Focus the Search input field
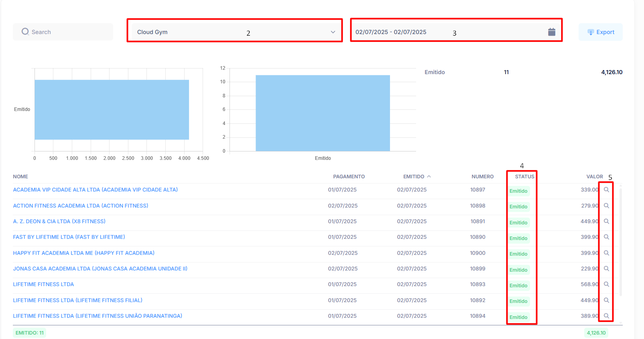The image size is (644, 339). (63, 32)
